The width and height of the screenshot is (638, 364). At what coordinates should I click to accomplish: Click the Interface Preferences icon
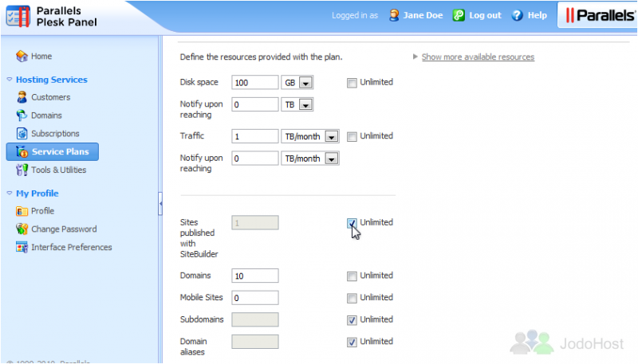click(x=22, y=247)
